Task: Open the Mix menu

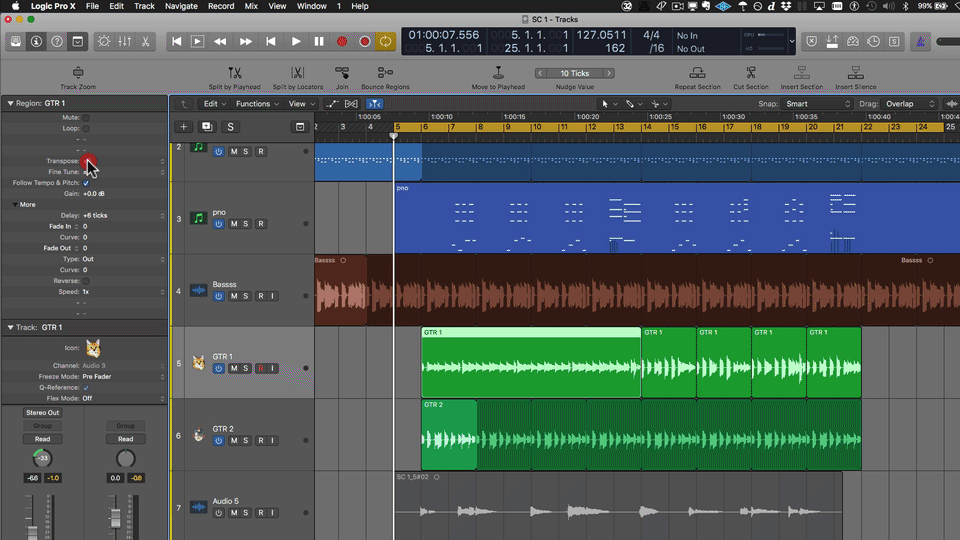Action: 251,6
